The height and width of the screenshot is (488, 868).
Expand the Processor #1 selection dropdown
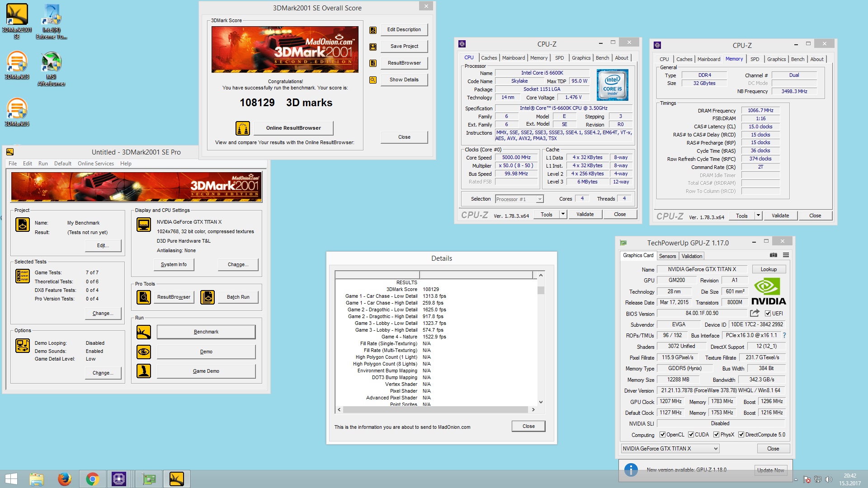(539, 199)
